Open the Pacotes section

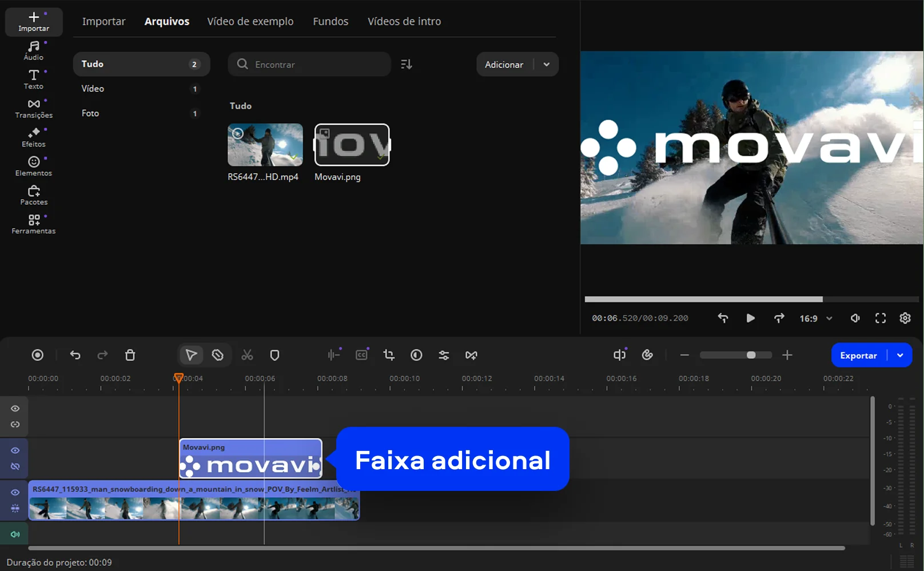[34, 195]
